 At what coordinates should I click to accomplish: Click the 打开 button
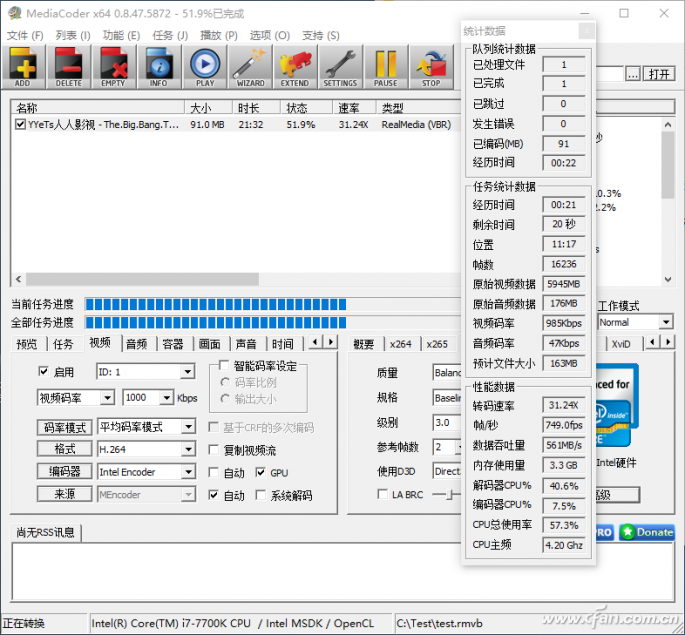pos(659,74)
